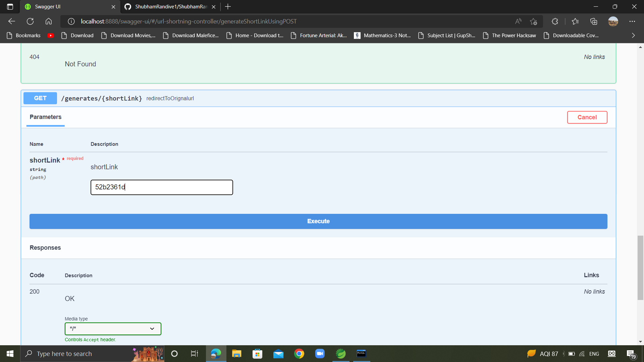
Task: Start Read aloud for this page
Action: pos(518,21)
